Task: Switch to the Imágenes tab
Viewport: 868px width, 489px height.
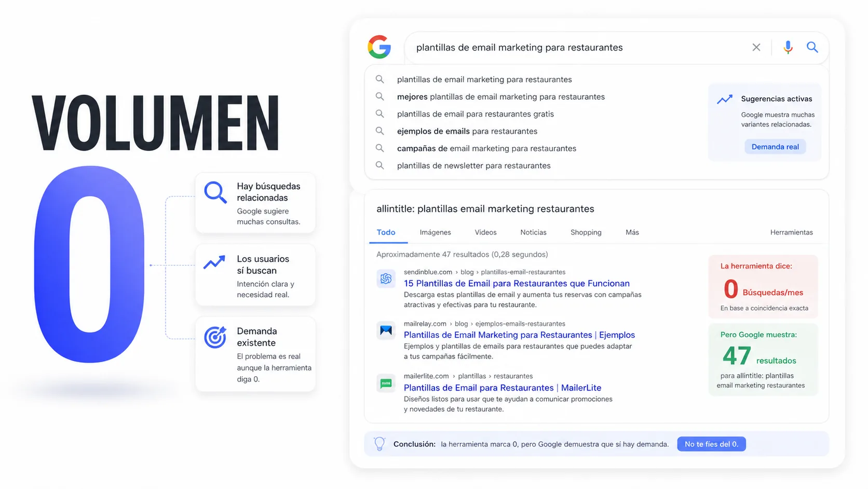Action: (x=436, y=232)
